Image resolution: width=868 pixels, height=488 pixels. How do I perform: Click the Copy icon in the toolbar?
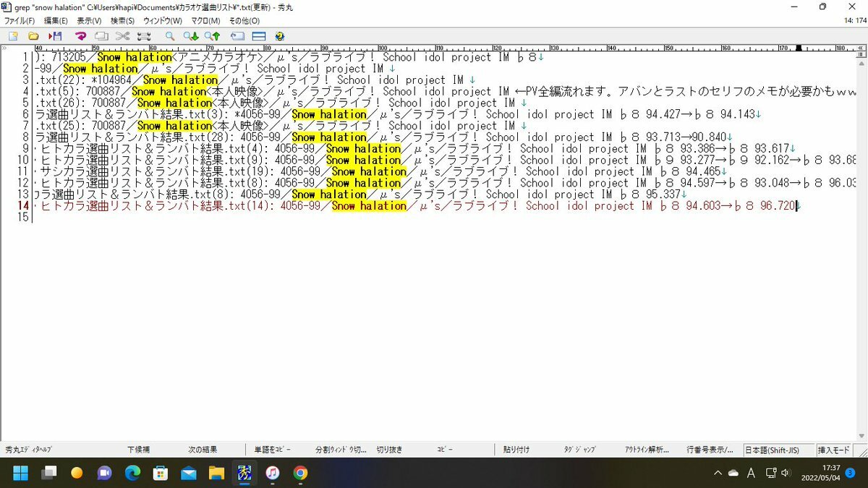[x=101, y=35]
